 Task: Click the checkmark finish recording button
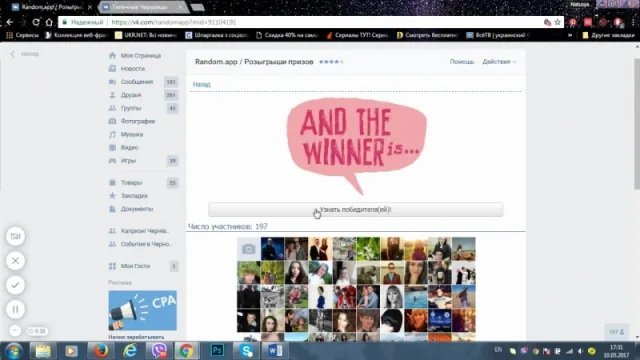coord(16,285)
